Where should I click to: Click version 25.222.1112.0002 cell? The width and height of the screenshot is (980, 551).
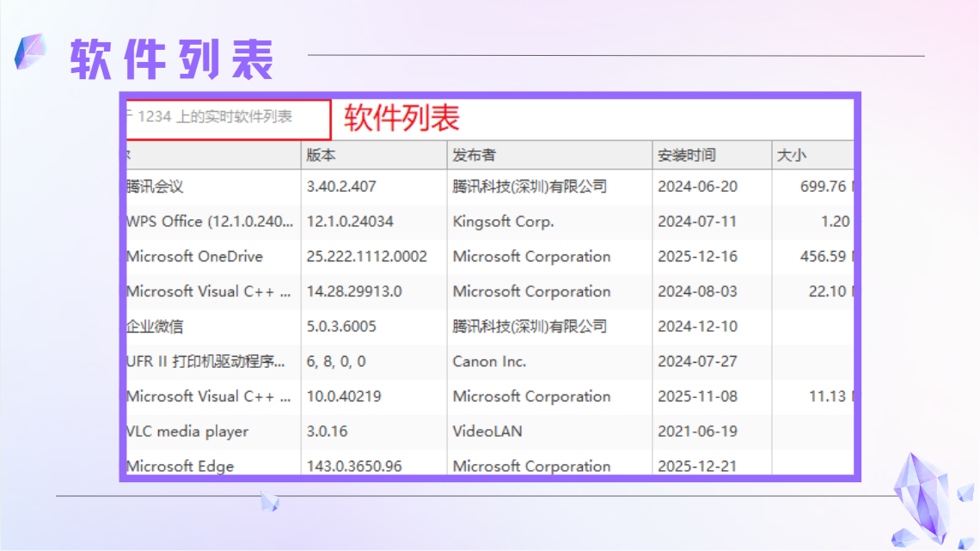[367, 256]
